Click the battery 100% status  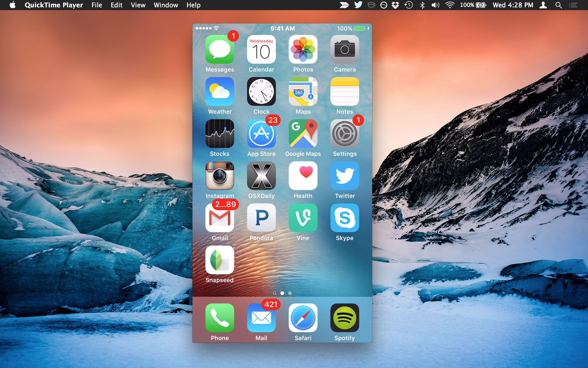click(x=473, y=5)
